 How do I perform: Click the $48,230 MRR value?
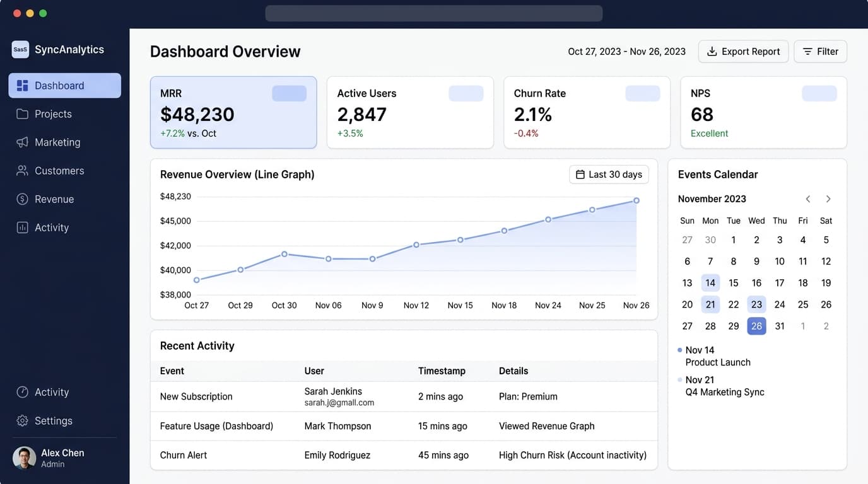[197, 114]
